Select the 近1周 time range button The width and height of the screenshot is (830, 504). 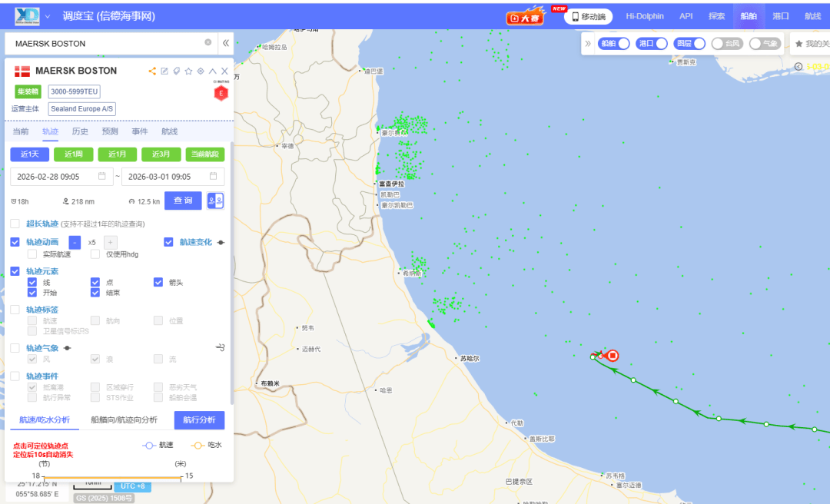73,154
